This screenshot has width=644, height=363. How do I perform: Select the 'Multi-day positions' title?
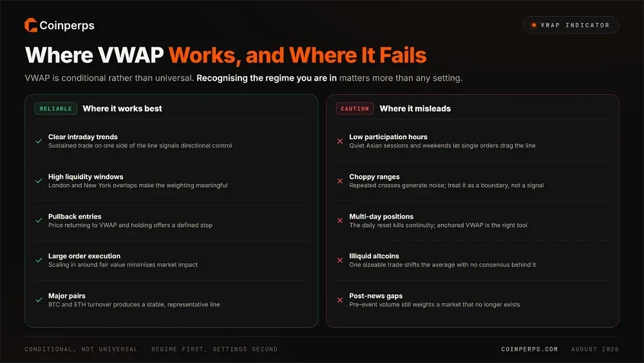pos(381,216)
